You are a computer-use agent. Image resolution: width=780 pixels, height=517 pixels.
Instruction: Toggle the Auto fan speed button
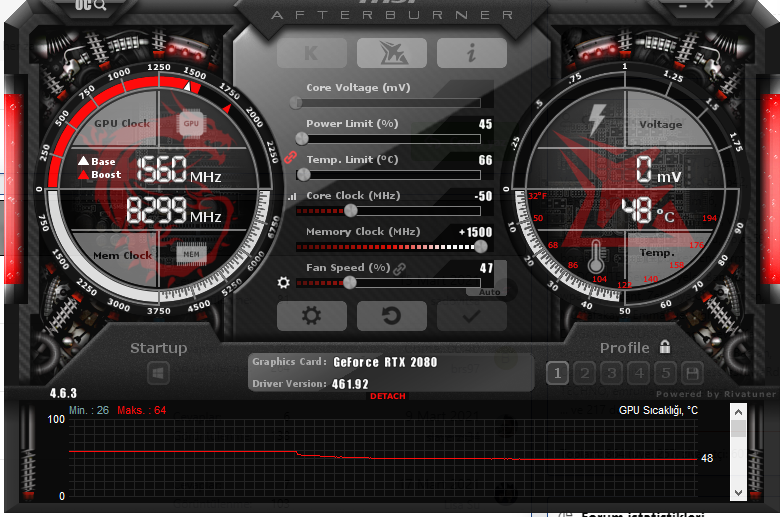click(x=489, y=292)
